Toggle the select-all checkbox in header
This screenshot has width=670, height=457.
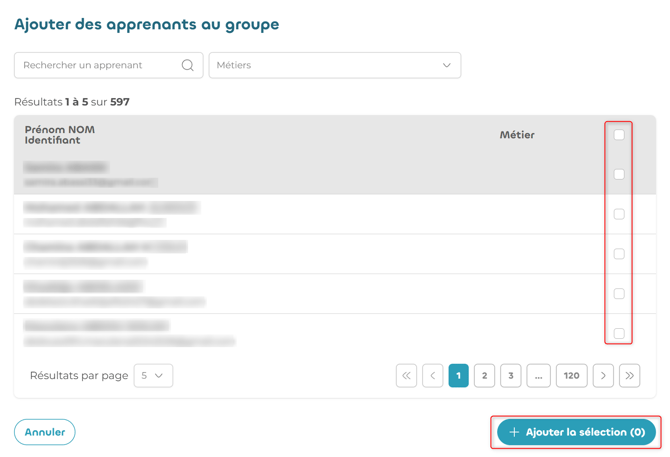[619, 135]
